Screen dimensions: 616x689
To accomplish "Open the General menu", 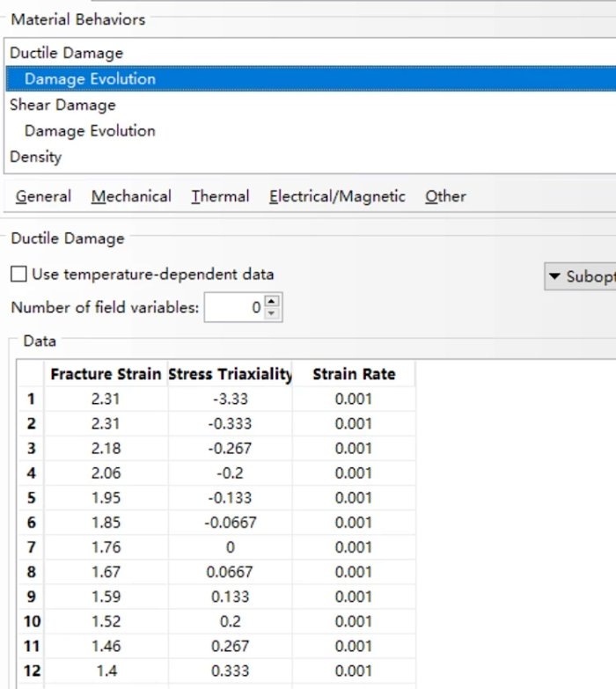I will point(43,196).
